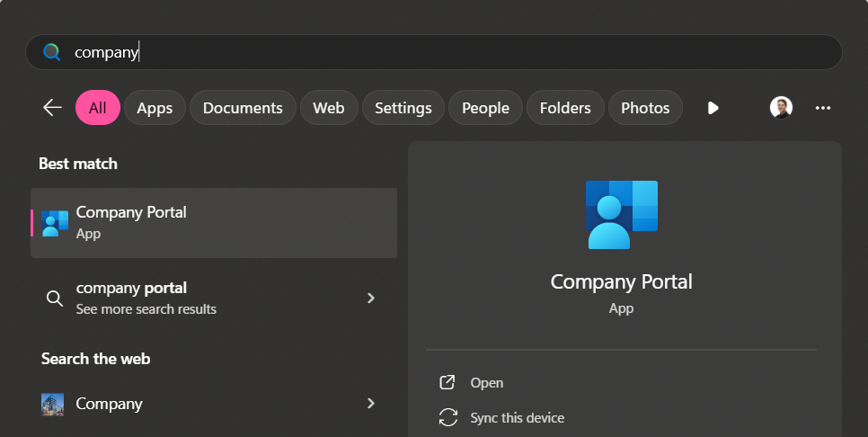Click the building thumbnail next to Company
The height and width of the screenshot is (437, 868).
pos(53,405)
